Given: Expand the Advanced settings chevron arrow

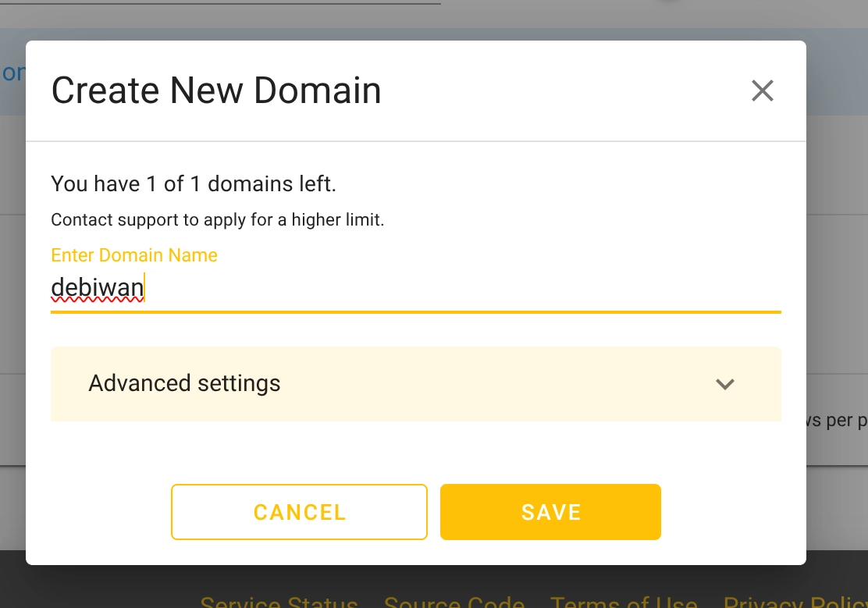Looking at the screenshot, I should pos(725,384).
